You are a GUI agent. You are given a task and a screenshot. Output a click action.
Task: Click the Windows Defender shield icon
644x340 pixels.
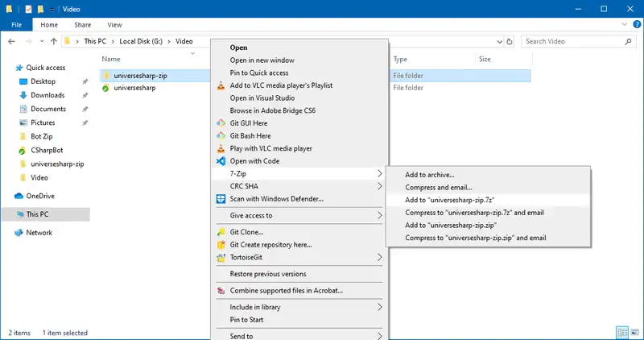click(221, 199)
